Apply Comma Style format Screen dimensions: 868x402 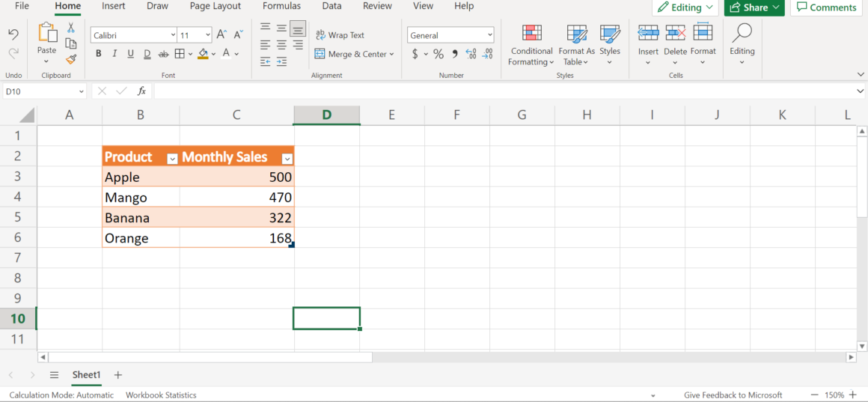click(455, 54)
